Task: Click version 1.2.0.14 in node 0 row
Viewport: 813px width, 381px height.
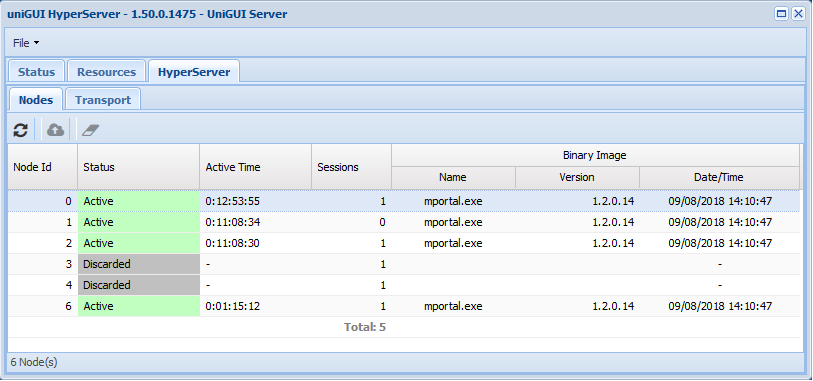Action: [613, 201]
